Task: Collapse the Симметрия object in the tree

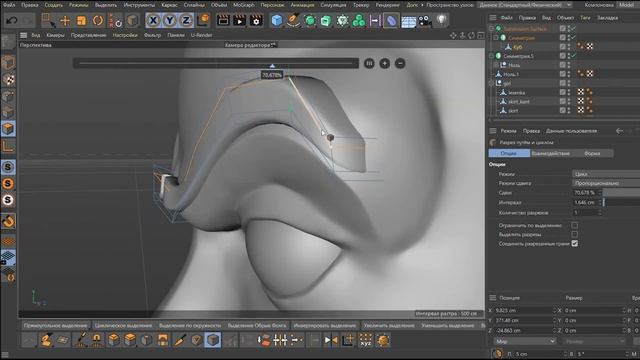Action: click(x=496, y=38)
